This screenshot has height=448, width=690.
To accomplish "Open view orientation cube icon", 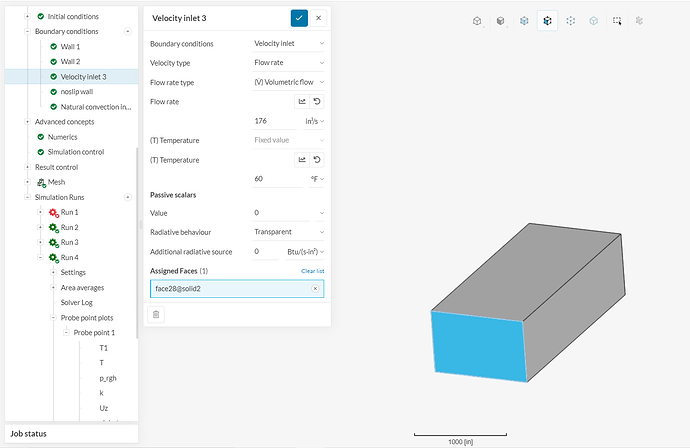I will (477, 21).
